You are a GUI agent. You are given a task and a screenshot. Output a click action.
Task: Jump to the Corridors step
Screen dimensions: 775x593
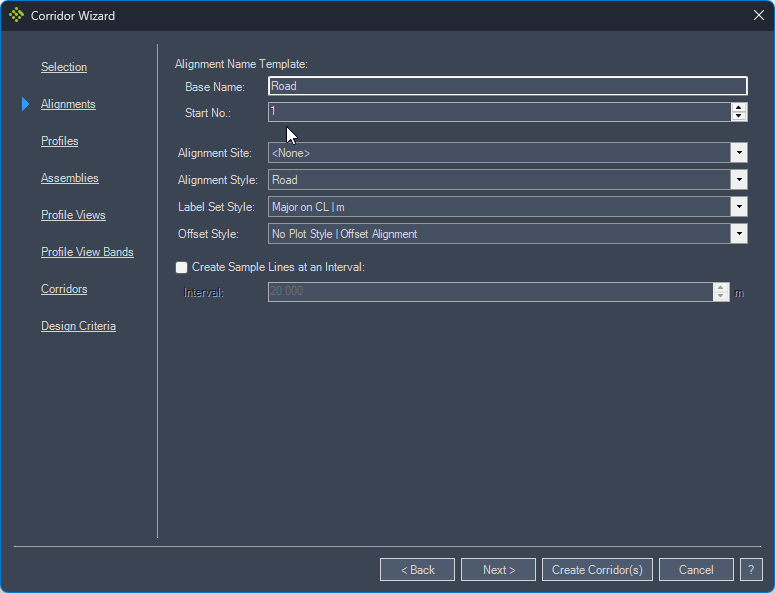tap(64, 289)
